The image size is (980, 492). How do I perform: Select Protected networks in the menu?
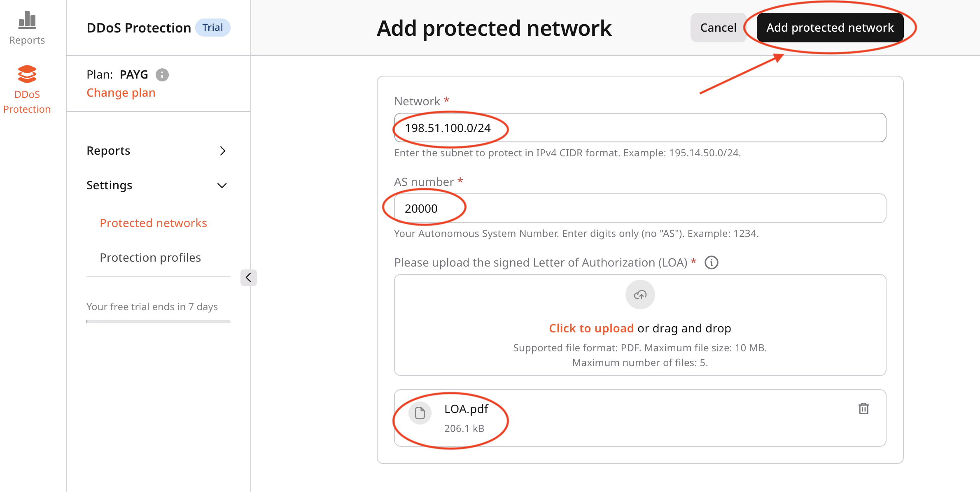tap(153, 223)
